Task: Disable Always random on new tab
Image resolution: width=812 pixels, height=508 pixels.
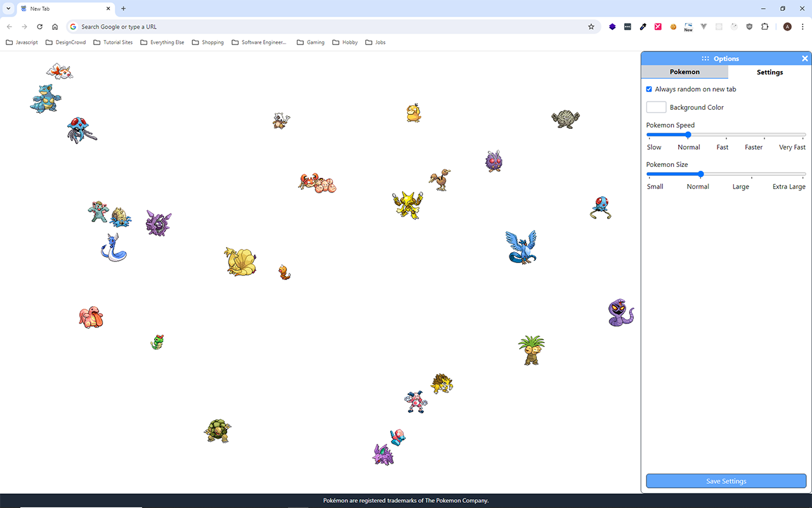Action: click(x=648, y=89)
